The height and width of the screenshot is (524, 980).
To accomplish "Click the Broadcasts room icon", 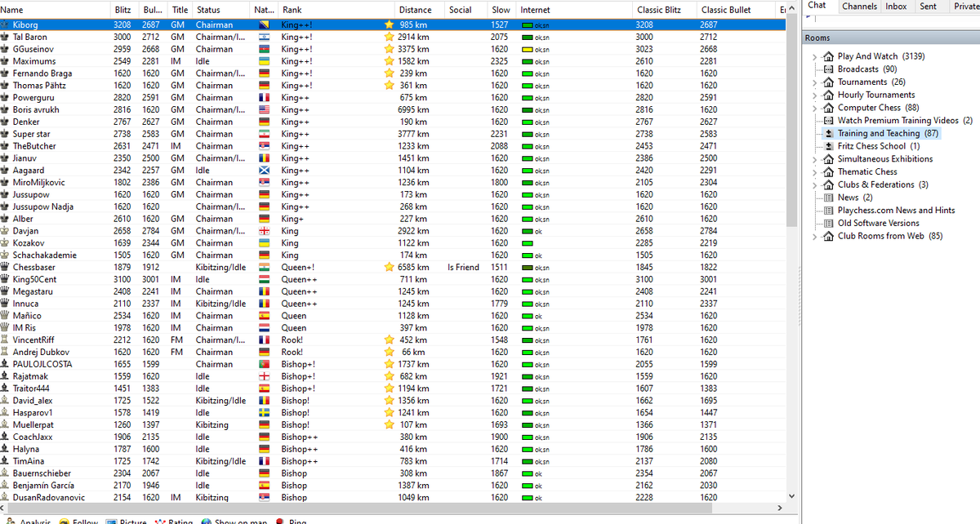I will pos(828,69).
